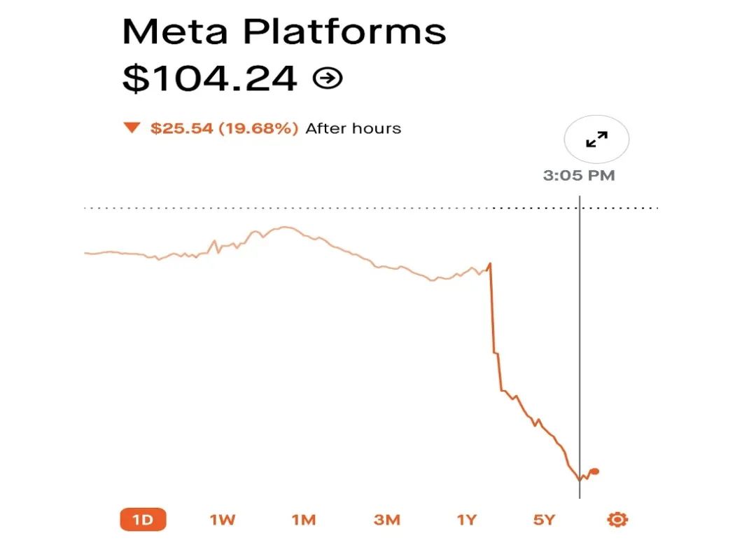
Task: Click the circled arrow next to $104.24
Action: pos(328,79)
